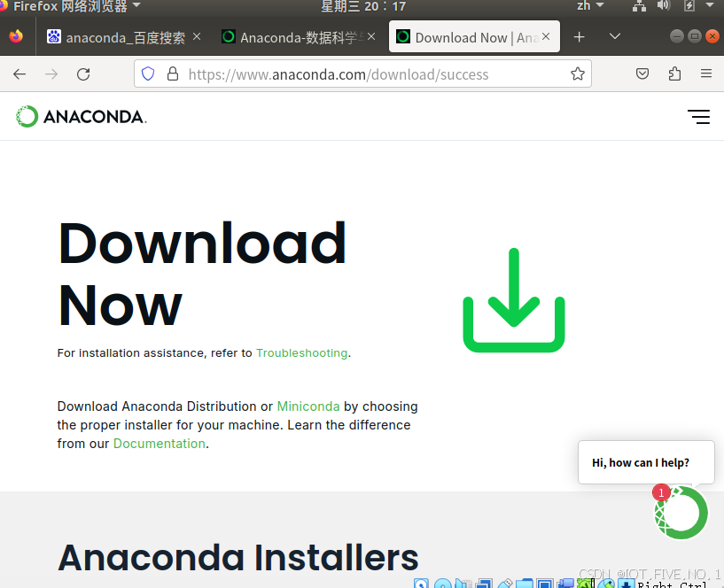Viewport: 724px width, 588px height.
Task: Open the system menu arrow
Action: tap(710, 5)
